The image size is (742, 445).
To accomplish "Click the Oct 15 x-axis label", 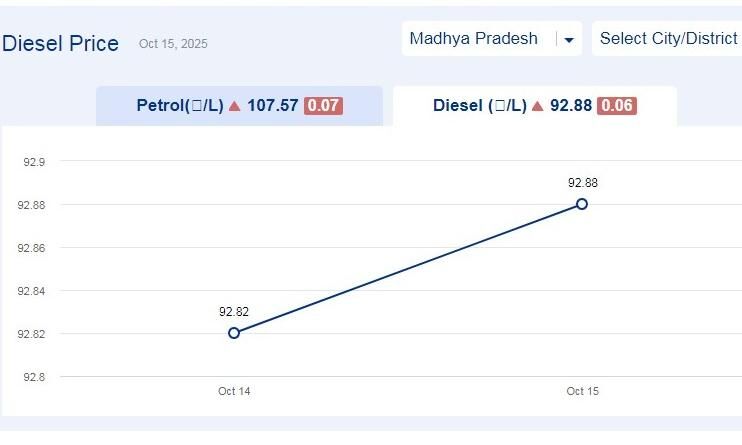I will pos(582,391).
